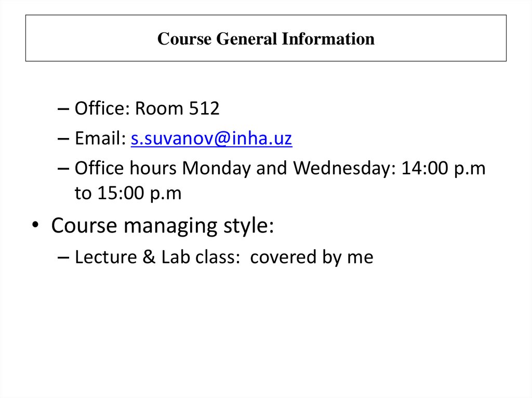Click the words 'Office hours'
532x398 pixels.
click(126, 169)
